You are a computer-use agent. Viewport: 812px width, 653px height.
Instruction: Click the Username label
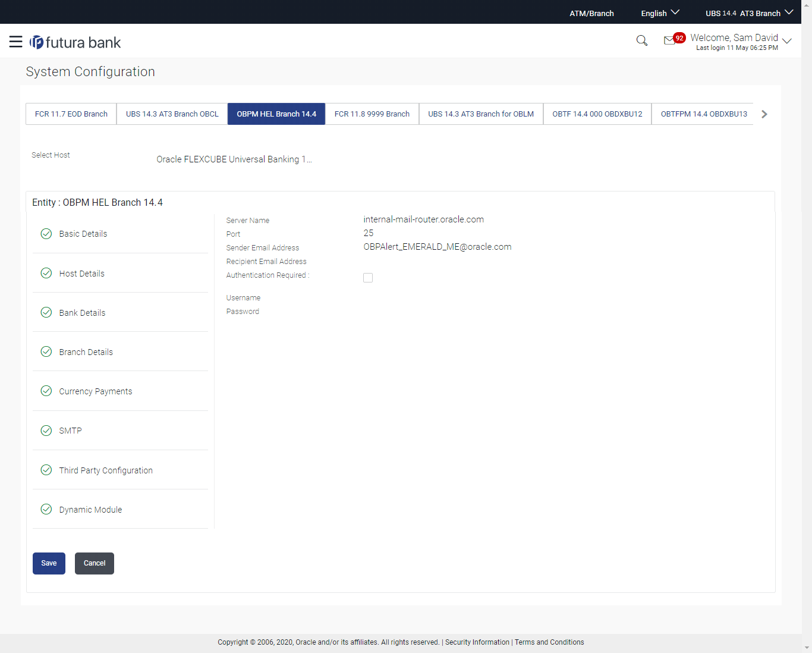(243, 298)
